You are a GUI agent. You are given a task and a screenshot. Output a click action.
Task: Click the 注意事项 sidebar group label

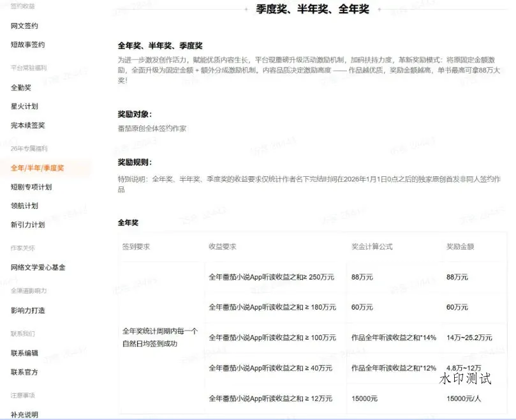23,395
